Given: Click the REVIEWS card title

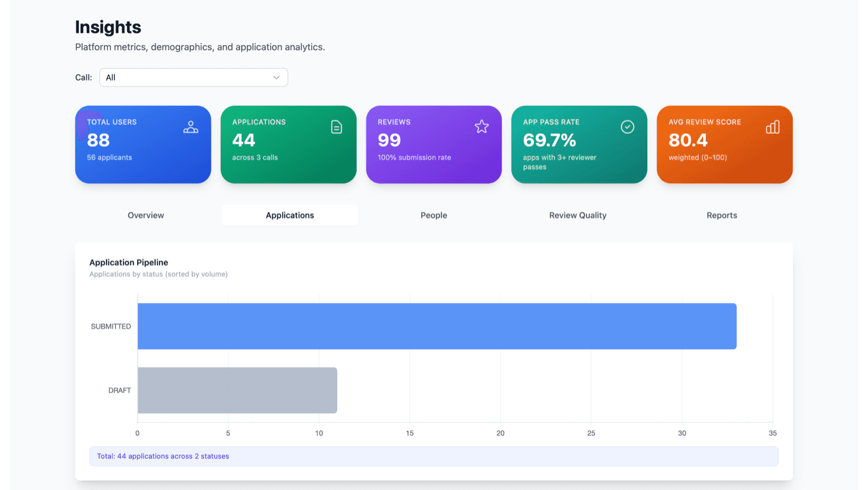Looking at the screenshot, I should click(x=394, y=122).
